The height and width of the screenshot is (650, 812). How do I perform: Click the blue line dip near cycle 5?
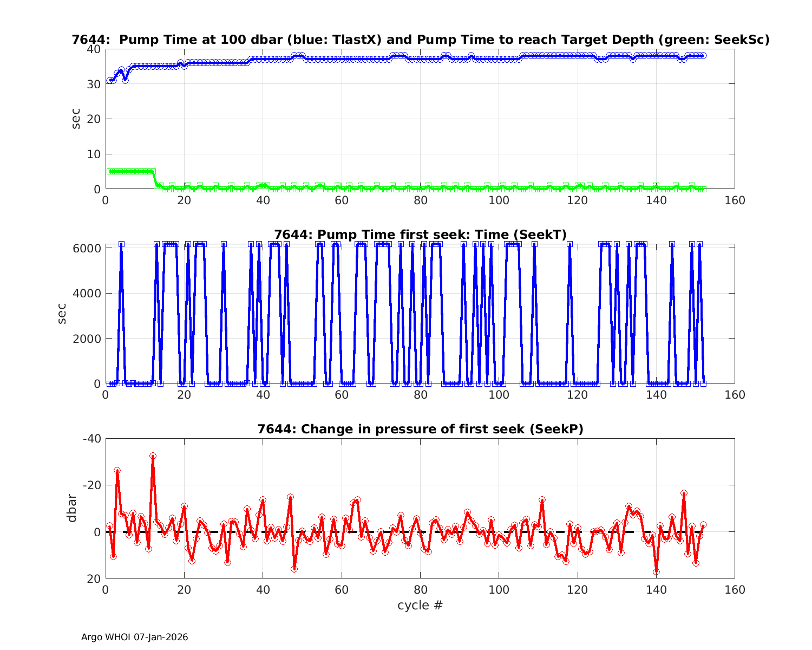(125, 80)
